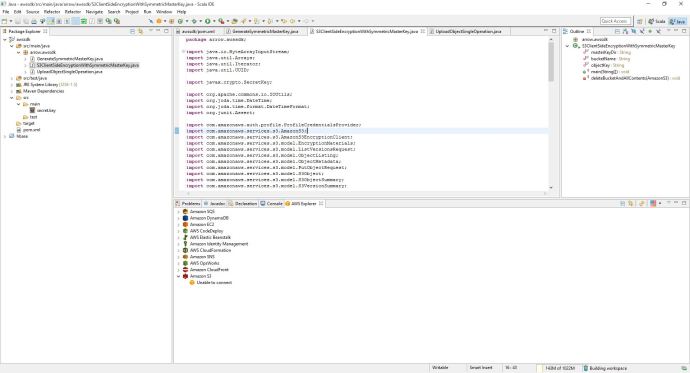Toggle Hide Static Members in Outline toolbar
The image size is (690, 373).
point(642,31)
